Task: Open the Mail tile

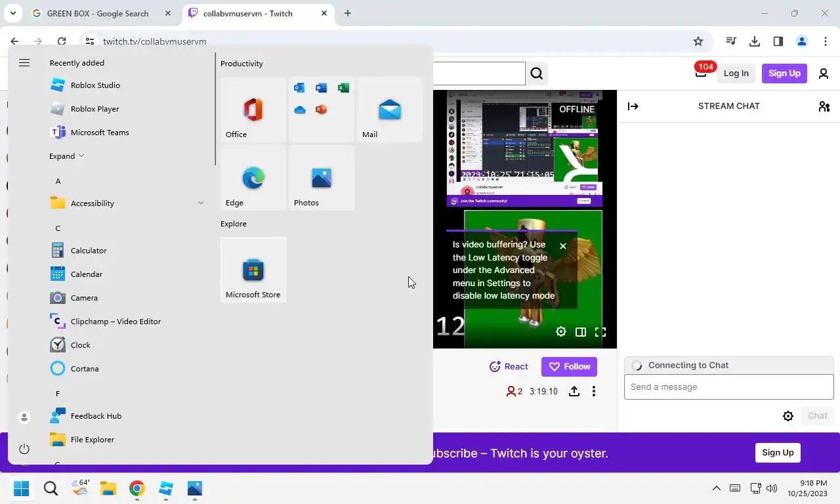Action: (x=390, y=110)
